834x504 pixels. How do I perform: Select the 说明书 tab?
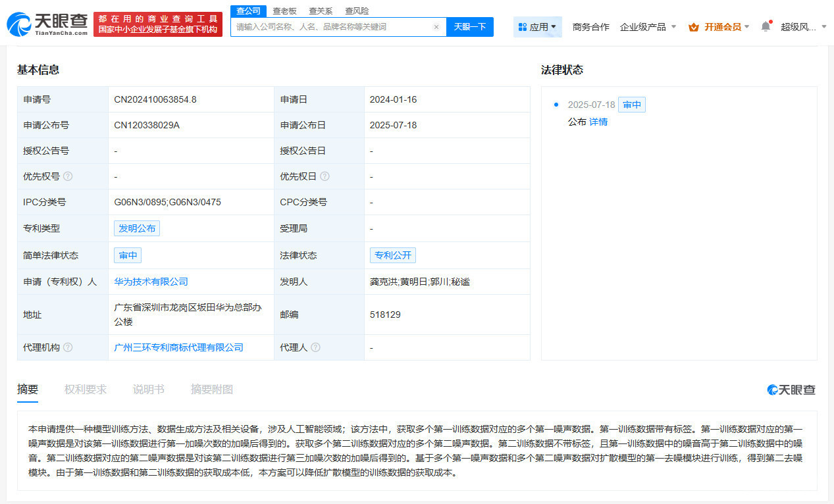tap(149, 390)
